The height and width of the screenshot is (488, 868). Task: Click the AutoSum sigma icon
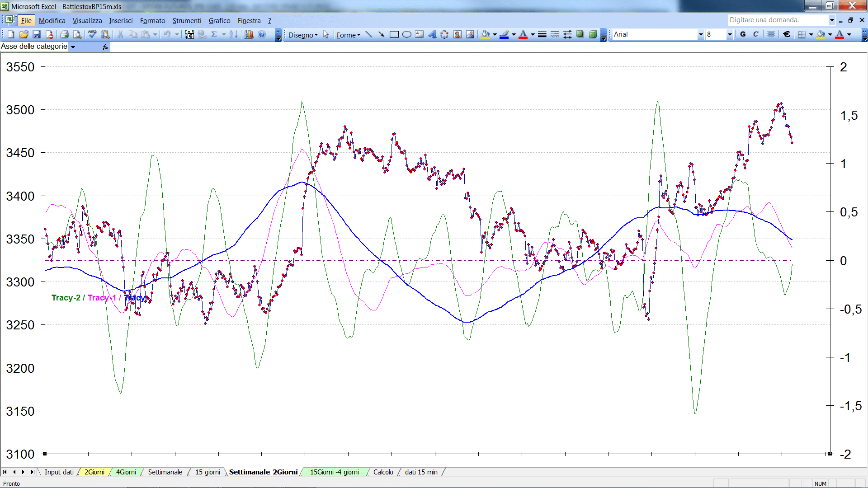[x=214, y=34]
